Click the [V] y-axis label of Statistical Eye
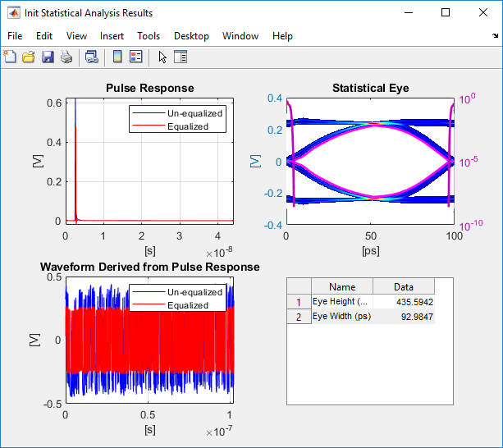 coord(255,161)
